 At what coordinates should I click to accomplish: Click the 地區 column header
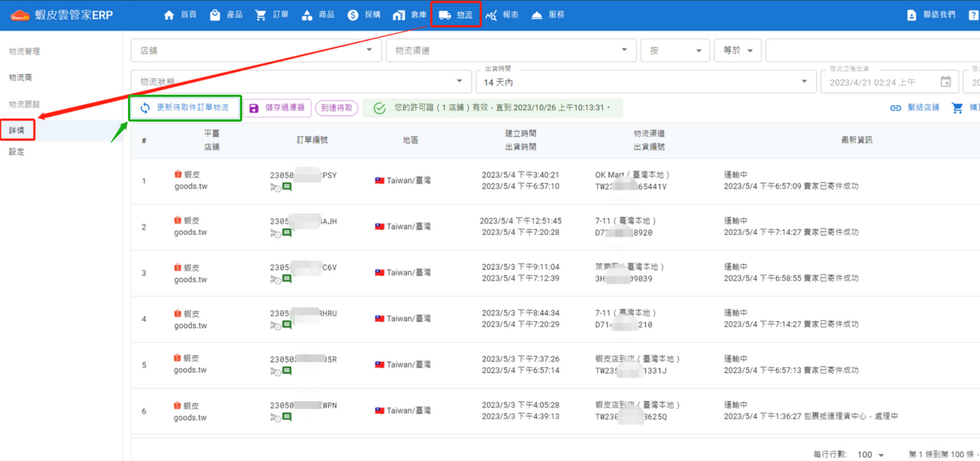point(410,140)
